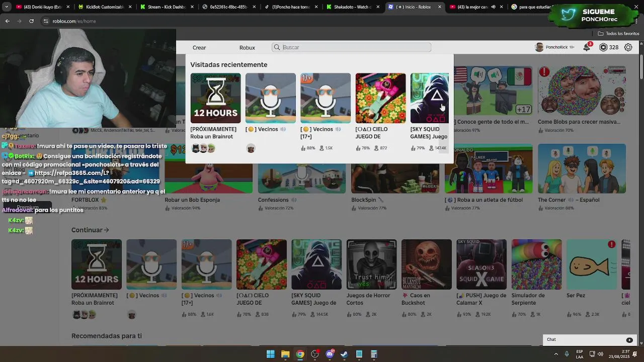Open the Notepad icon in the taskbar
Viewport: 644px width, 362px height.
[x=359, y=354]
